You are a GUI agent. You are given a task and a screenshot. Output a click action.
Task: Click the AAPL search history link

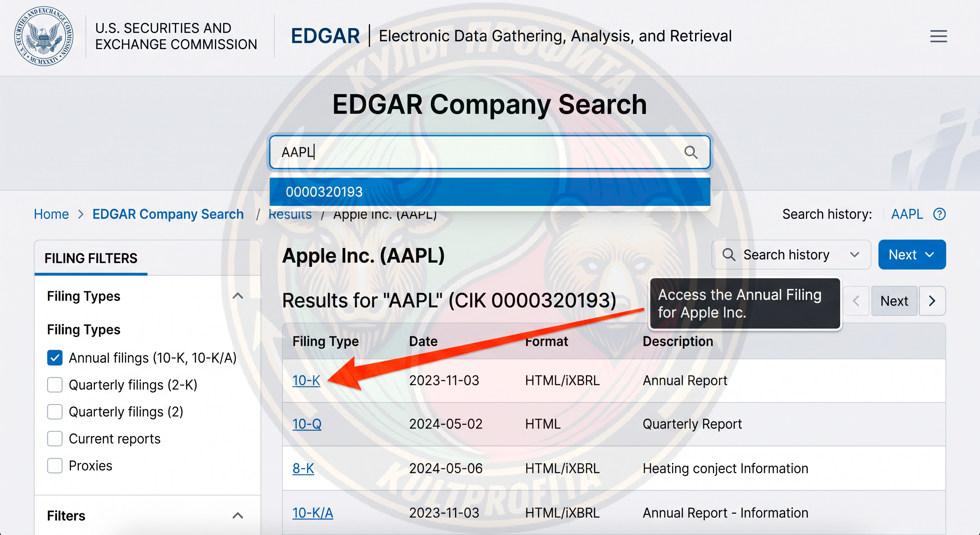pyautogui.click(x=907, y=214)
